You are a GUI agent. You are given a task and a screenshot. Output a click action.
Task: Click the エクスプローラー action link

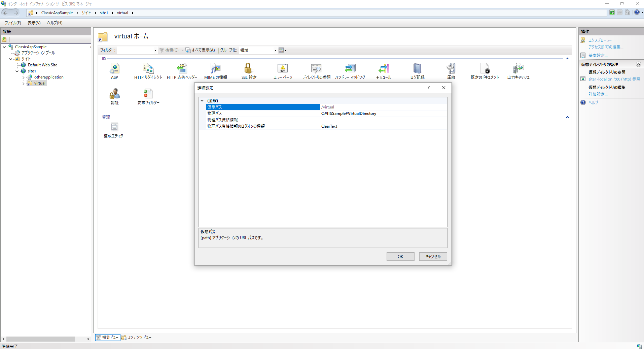pos(600,40)
